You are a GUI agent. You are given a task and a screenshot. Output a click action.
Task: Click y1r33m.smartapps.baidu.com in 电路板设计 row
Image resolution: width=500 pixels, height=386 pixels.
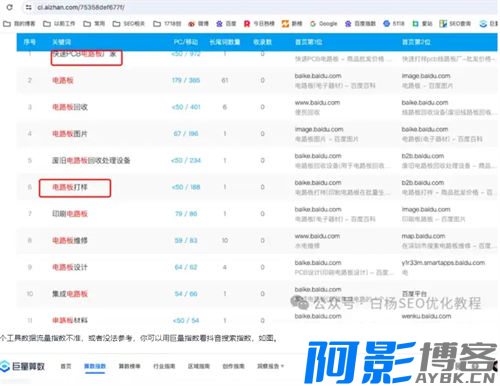coord(443,263)
